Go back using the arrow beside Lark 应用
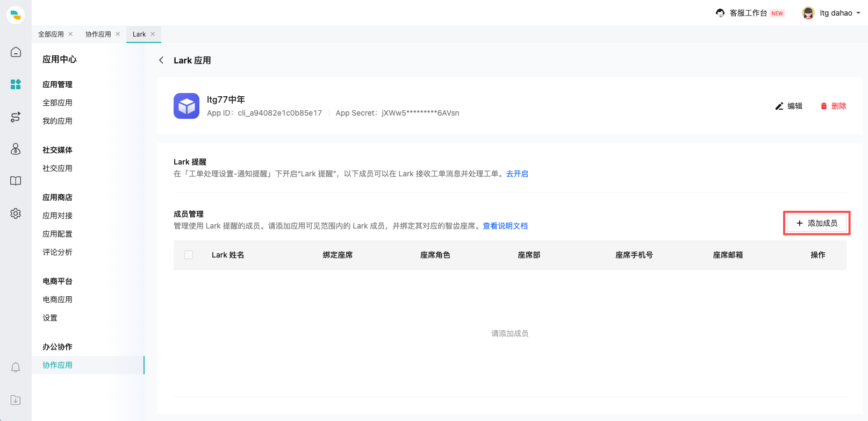 [x=161, y=60]
